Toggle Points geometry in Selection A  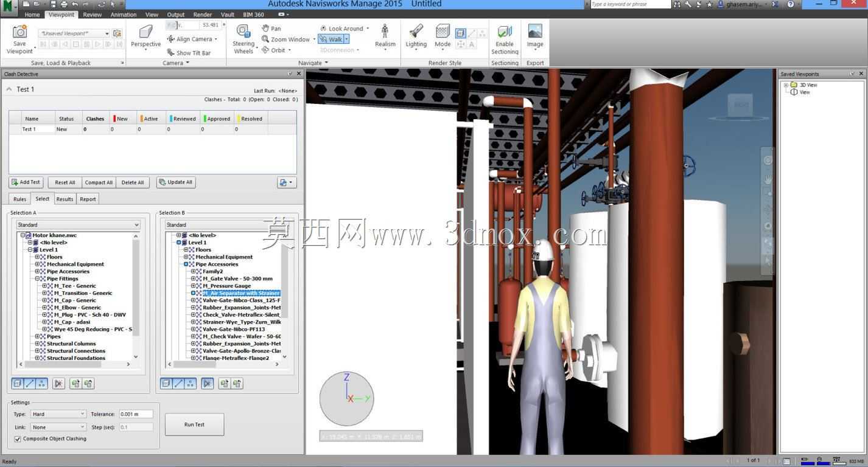coord(41,384)
